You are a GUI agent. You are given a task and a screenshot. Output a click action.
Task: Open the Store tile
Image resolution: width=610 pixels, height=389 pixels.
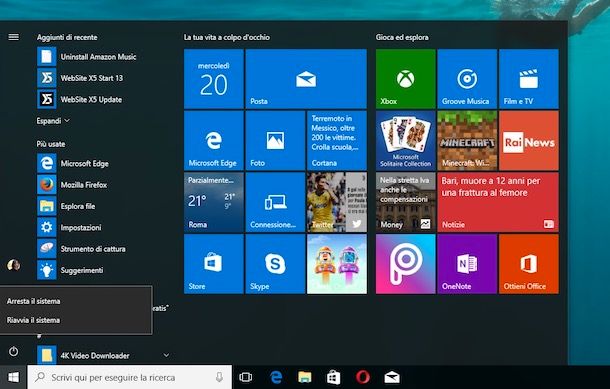click(214, 264)
